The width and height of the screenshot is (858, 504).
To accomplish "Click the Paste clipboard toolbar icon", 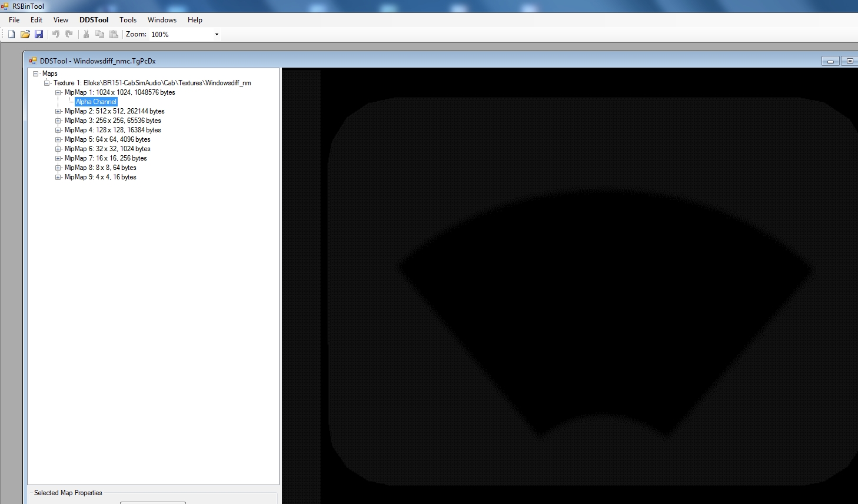I will coord(114,34).
